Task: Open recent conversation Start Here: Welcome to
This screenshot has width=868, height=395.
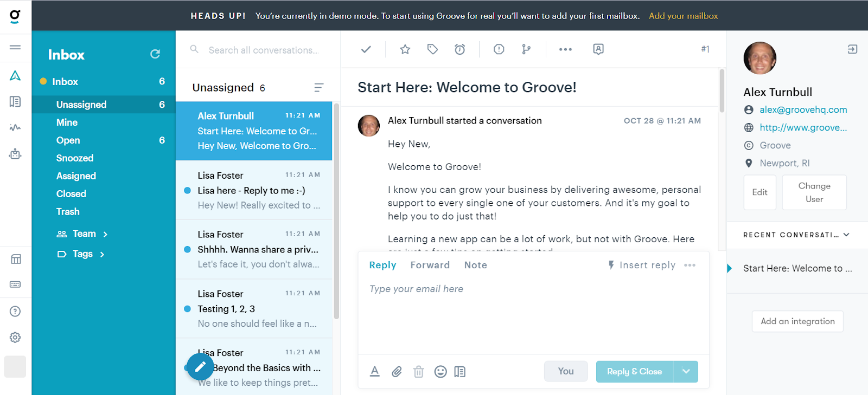Action: click(797, 268)
